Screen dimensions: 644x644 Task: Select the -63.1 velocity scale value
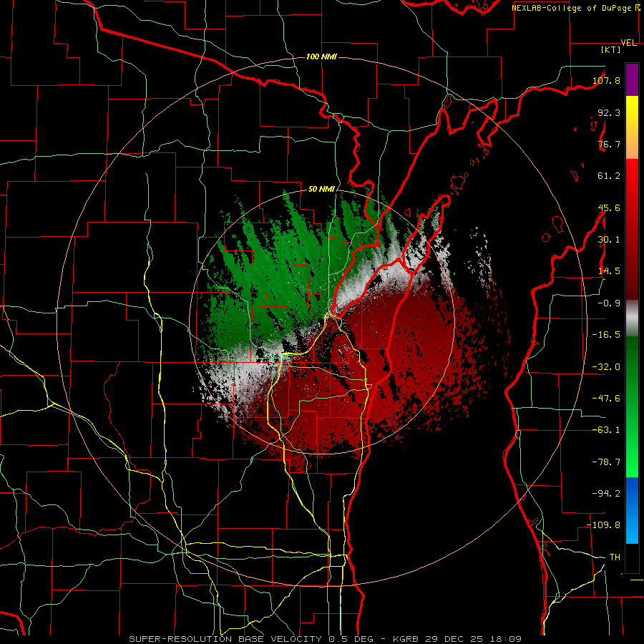606,430
